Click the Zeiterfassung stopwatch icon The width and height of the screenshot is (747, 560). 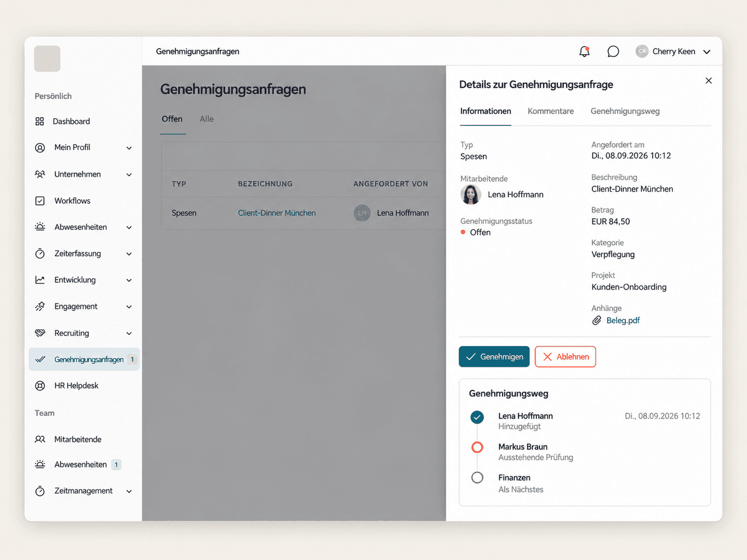click(x=40, y=254)
